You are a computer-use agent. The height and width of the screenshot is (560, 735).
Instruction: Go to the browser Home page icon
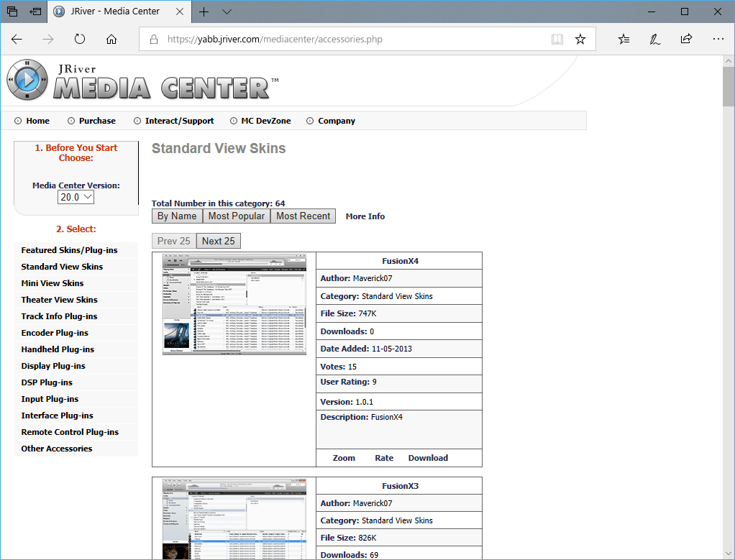[x=111, y=40]
